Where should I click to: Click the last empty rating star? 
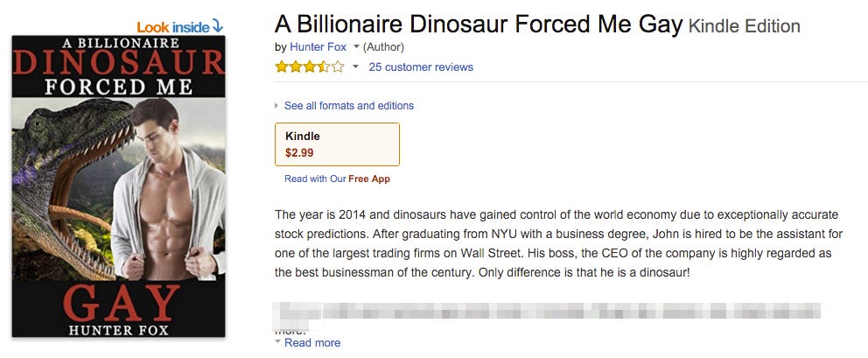tap(339, 67)
